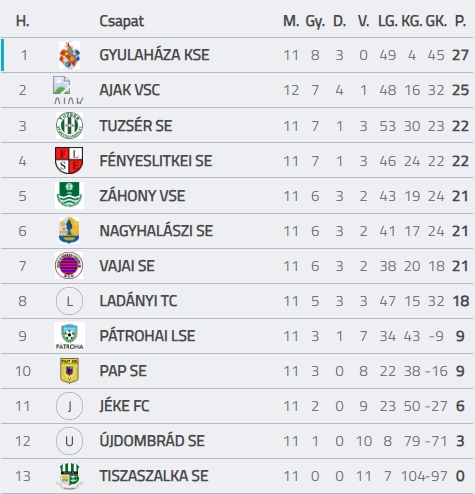This screenshot has width=475, height=494.
Task: Click the Gyulaháza KSE team crest
Action: pyautogui.click(x=69, y=55)
